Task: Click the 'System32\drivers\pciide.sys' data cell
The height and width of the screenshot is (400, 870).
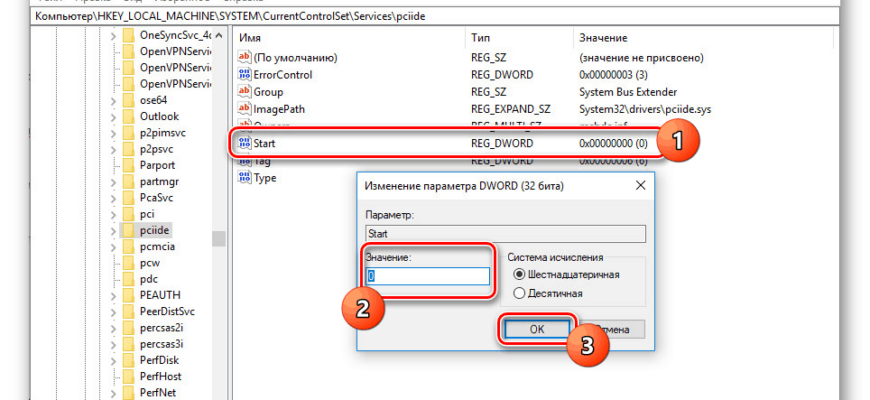Action: (645, 109)
